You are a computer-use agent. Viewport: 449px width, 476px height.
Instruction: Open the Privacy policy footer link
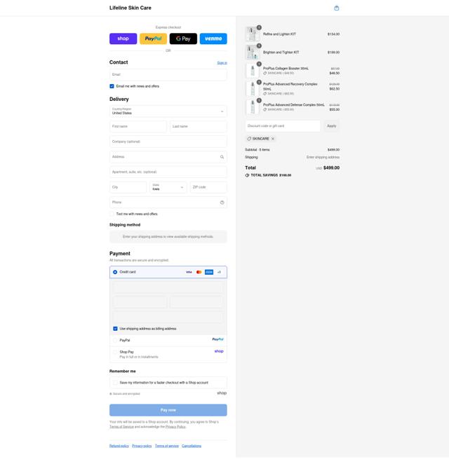142,446
